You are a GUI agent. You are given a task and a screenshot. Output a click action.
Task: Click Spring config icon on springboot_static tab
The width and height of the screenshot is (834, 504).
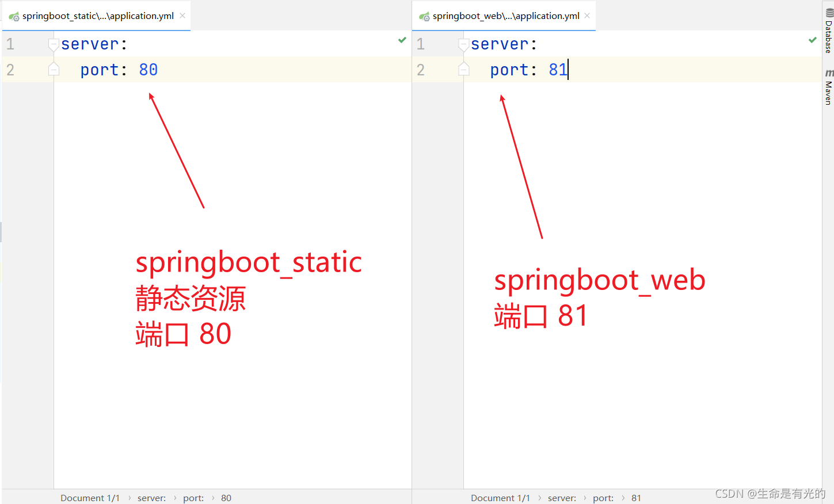14,17
